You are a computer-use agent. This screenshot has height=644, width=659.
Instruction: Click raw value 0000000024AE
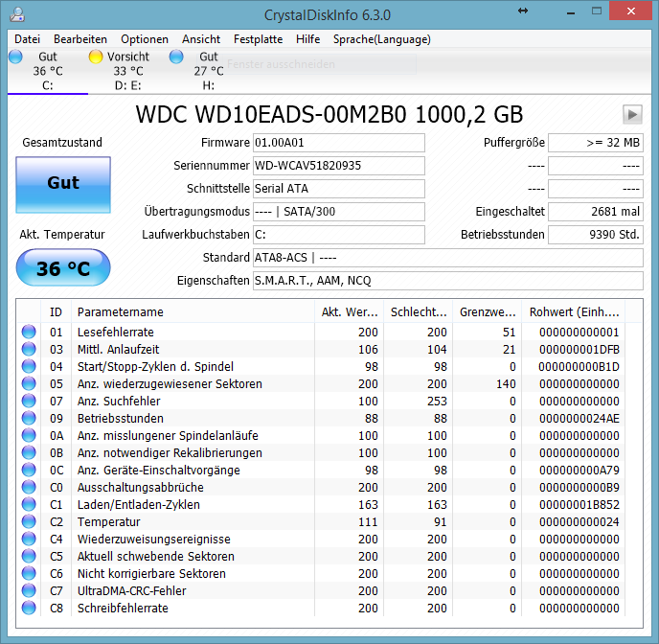[x=579, y=418]
